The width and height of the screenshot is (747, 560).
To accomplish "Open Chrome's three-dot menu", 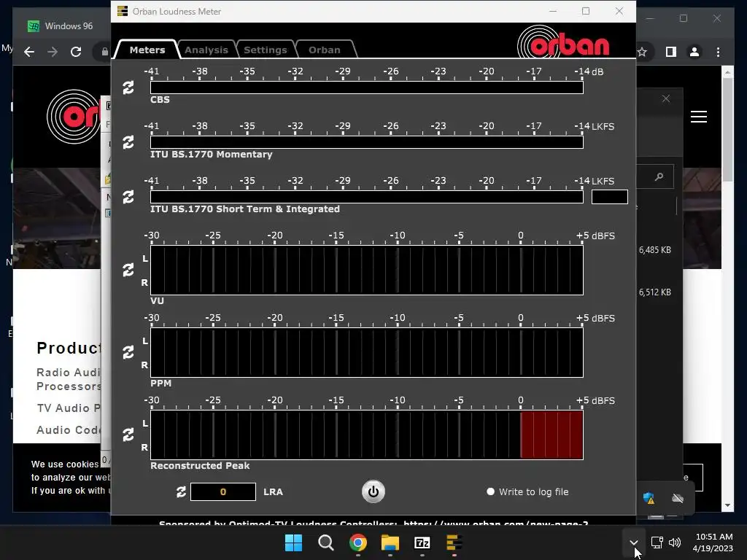I will coord(719,52).
